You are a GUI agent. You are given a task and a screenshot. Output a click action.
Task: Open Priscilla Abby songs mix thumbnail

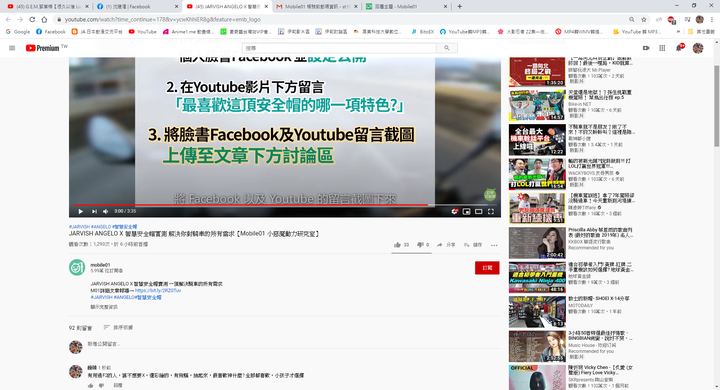(x=537, y=243)
